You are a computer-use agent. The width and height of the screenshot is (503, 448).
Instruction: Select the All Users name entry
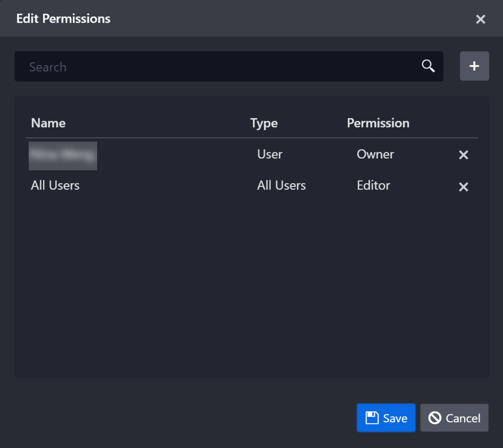(55, 186)
